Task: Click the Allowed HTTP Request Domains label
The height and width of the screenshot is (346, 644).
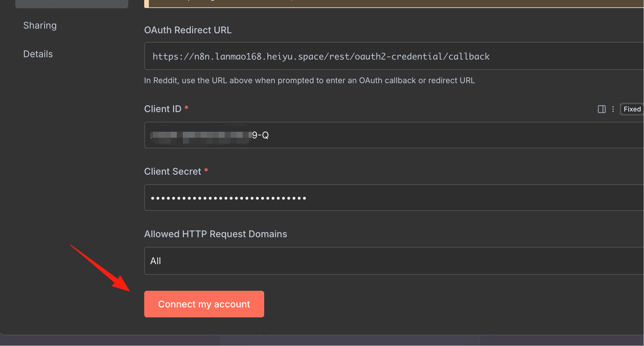Action: tap(216, 234)
